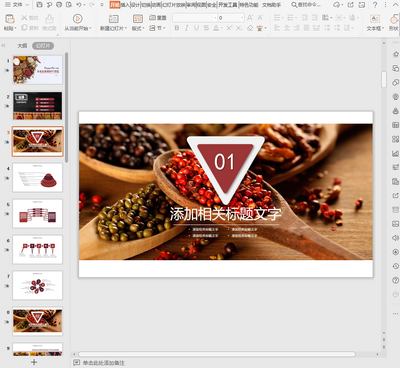Viewport: 400px width, 368px height.
Task: Select slide 7 thumbnail with circular diagram
Action: click(x=37, y=285)
